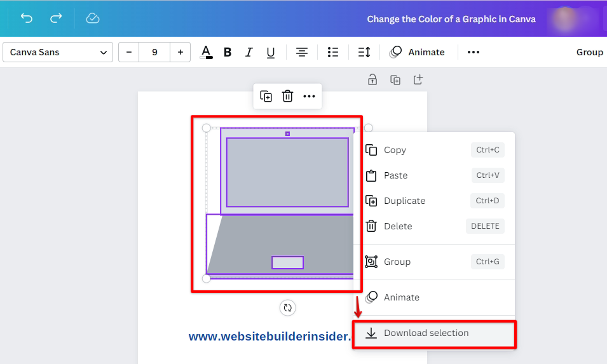
Task: Open the Canva Sans font dropdown
Action: pos(58,52)
